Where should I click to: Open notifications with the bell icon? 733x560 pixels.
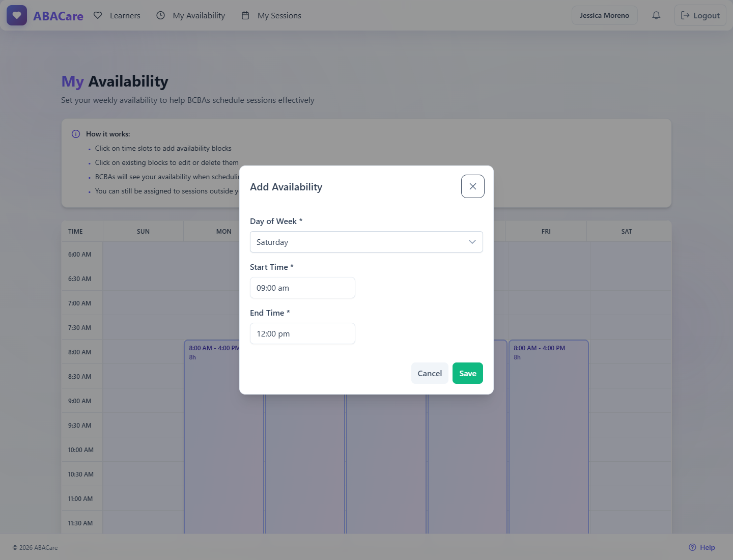coord(656,15)
